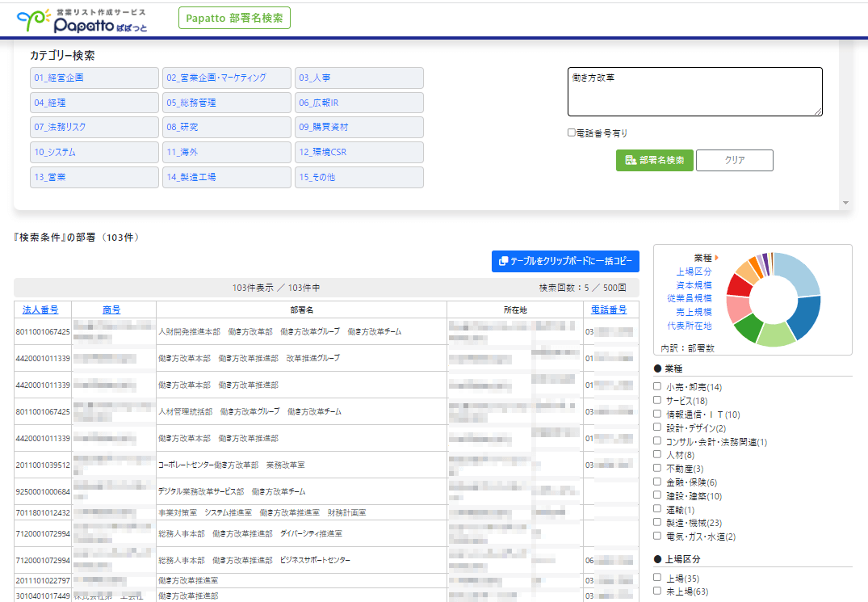Image resolution: width=868 pixels, height=602 pixels.
Task: Check the 運輸(1) filter
Action: click(x=657, y=509)
